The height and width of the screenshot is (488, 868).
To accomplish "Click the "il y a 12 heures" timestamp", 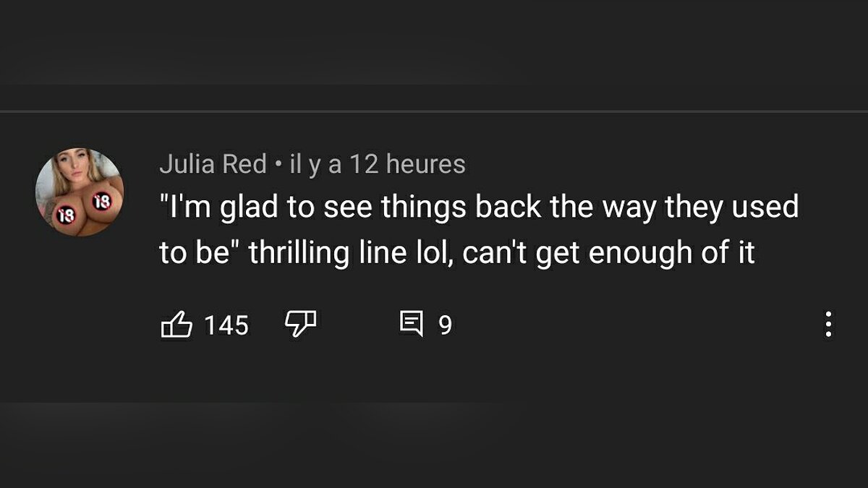I will pyautogui.click(x=377, y=165).
